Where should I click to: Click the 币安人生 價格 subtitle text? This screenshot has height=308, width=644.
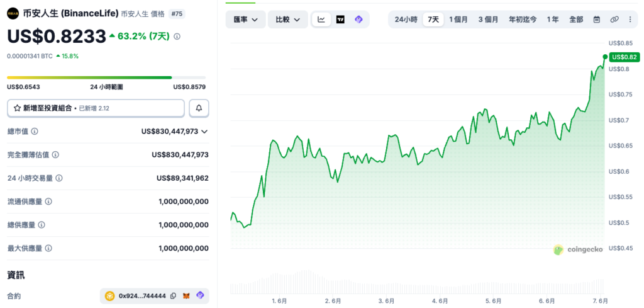click(143, 14)
